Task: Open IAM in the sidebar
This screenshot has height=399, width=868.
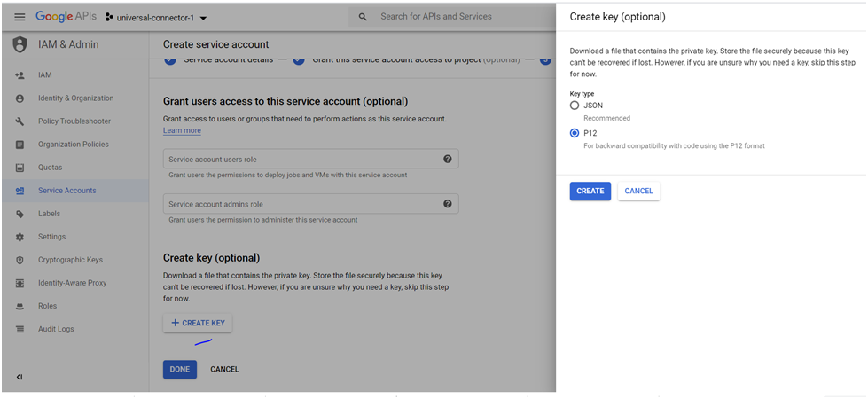Action: 45,74
